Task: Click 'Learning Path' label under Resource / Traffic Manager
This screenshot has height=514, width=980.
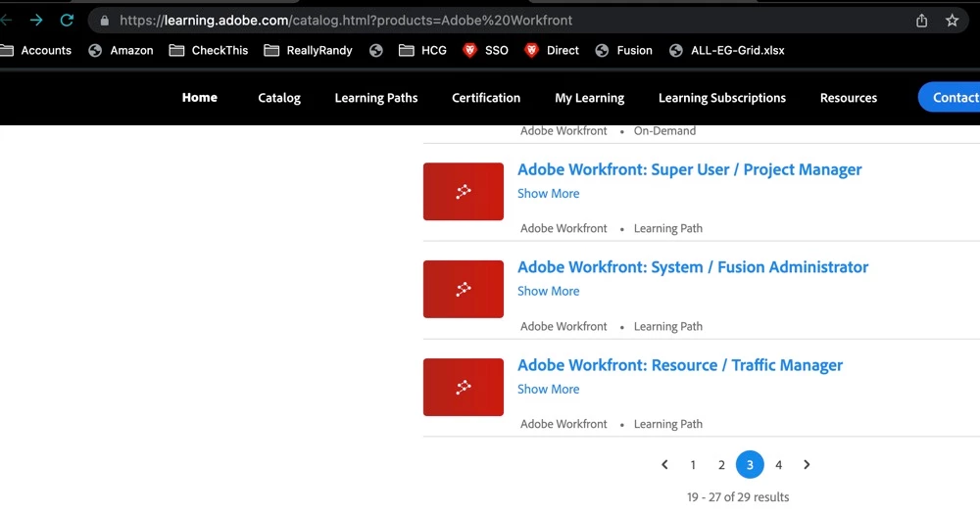Action: 668,424
